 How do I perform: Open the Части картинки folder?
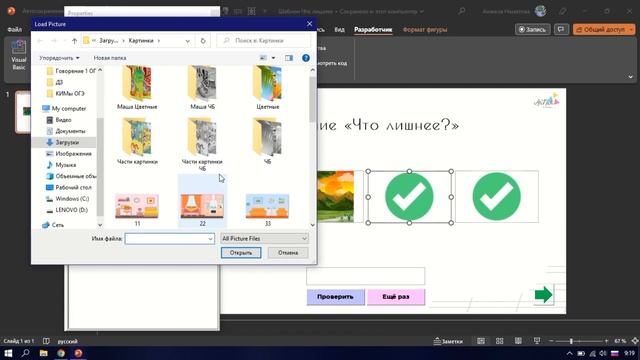[137, 141]
